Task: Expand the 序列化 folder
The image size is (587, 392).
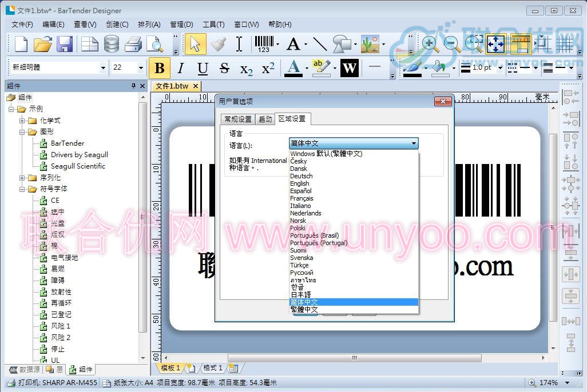Action: [22, 178]
